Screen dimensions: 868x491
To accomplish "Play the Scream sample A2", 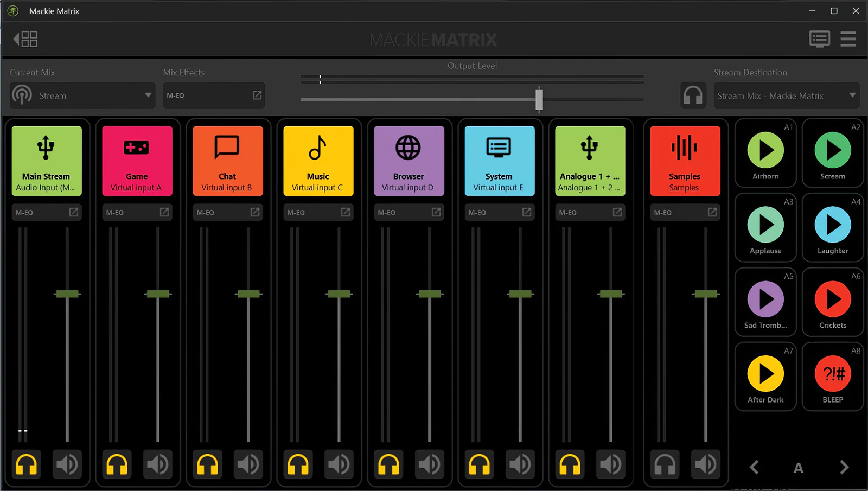I will (x=833, y=150).
